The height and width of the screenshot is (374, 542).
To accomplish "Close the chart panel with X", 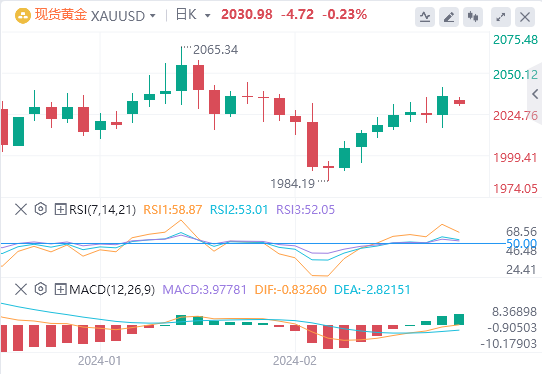I will (525, 17).
